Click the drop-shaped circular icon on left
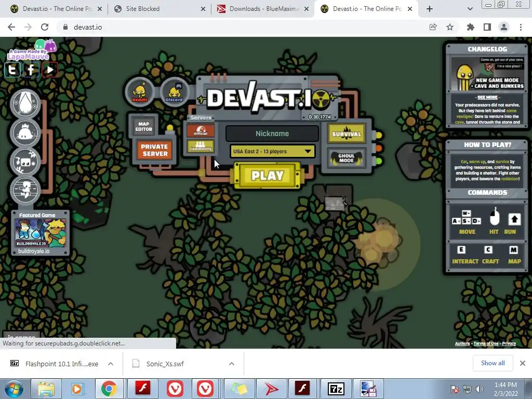Viewport: 532px width, 399px height. point(25,104)
